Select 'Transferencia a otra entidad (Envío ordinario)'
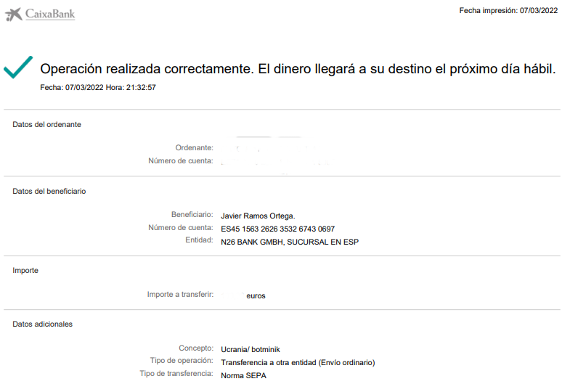562x392 pixels. pos(298,363)
